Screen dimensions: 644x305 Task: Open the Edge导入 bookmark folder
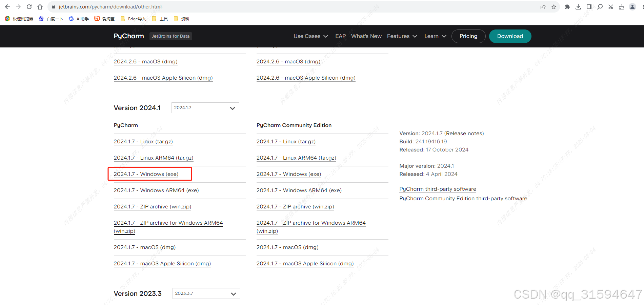(x=133, y=19)
